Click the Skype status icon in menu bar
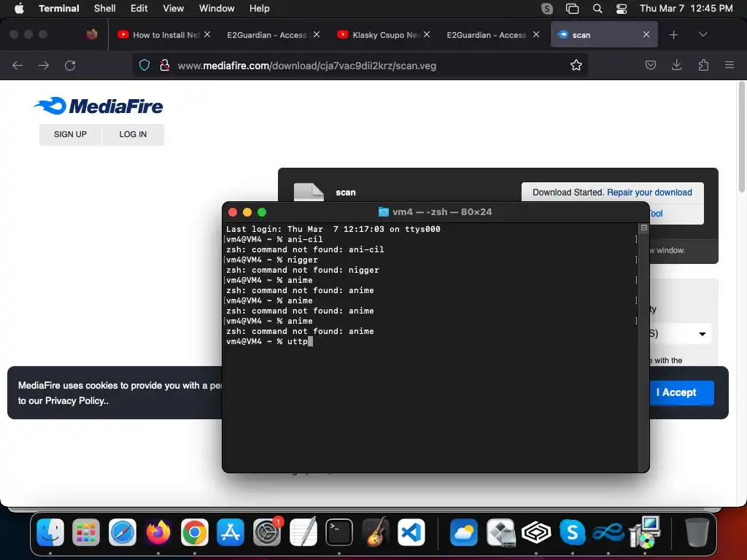 pos(547,9)
